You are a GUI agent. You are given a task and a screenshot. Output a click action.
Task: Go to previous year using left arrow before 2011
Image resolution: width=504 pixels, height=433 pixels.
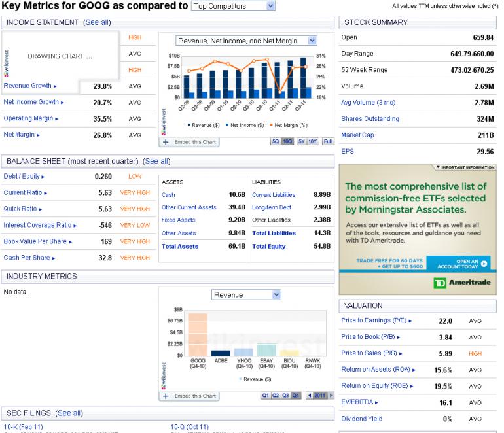[x=309, y=396]
